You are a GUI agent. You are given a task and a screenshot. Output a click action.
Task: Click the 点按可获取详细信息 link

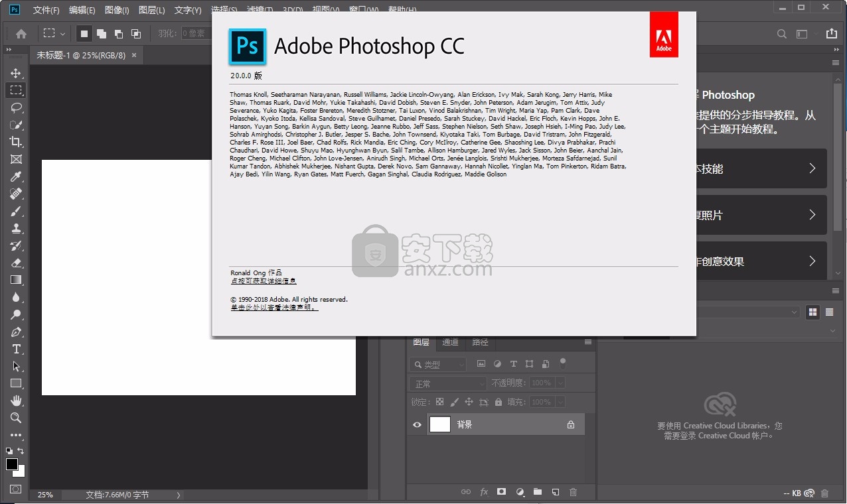[264, 281]
